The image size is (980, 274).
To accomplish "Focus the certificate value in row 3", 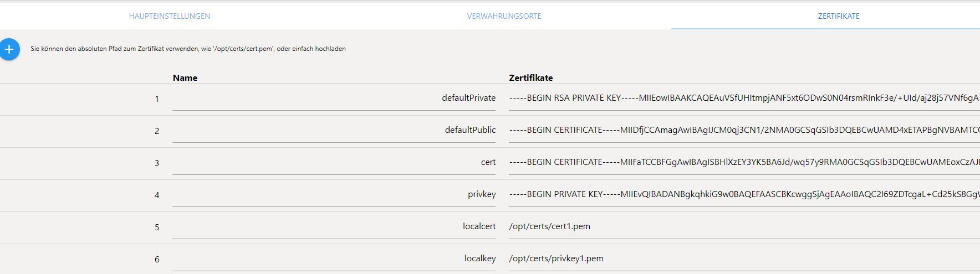I will pyautogui.click(x=743, y=163).
